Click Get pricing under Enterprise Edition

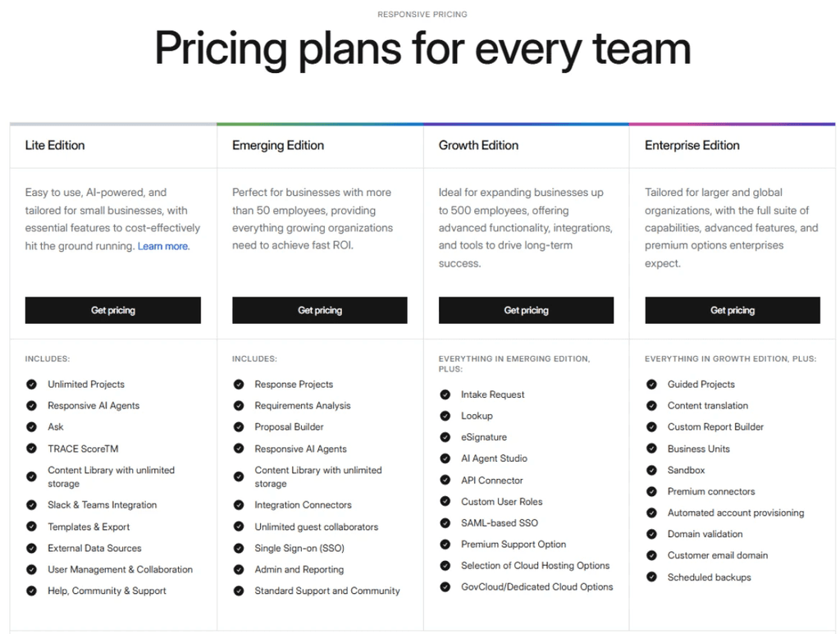(732, 310)
